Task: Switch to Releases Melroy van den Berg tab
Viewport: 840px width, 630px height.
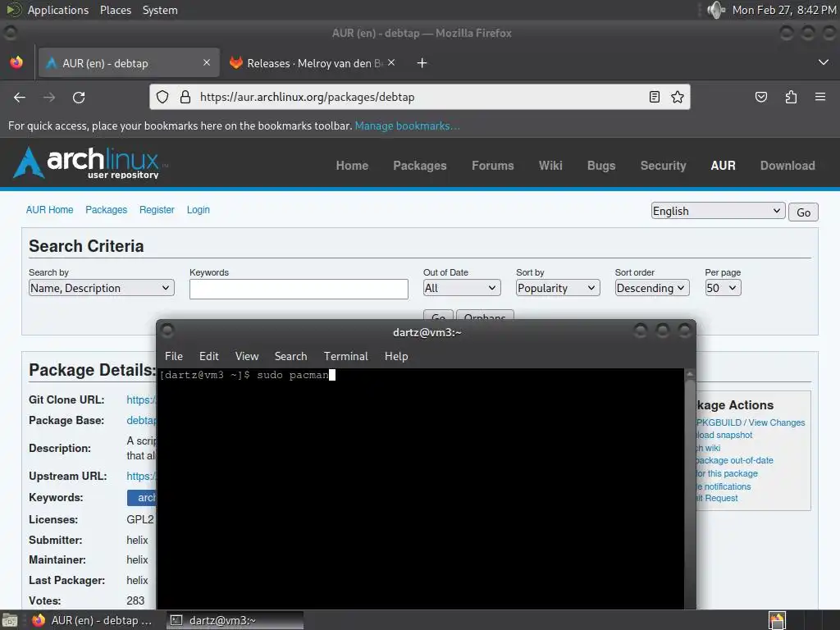Action: (313, 63)
